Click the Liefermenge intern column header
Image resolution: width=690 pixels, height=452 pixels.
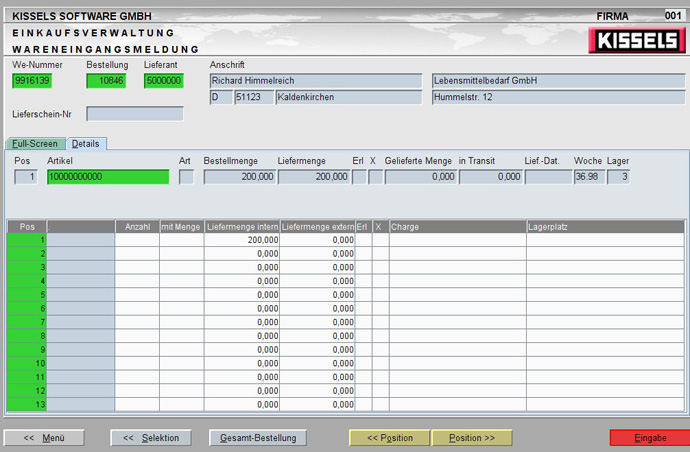(242, 227)
